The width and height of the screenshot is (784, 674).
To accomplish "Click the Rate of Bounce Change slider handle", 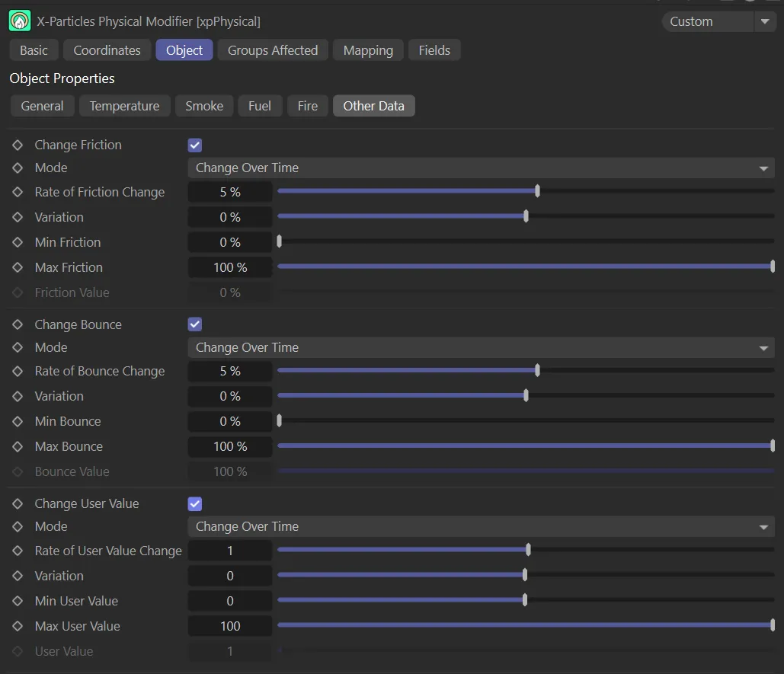I will click(537, 371).
